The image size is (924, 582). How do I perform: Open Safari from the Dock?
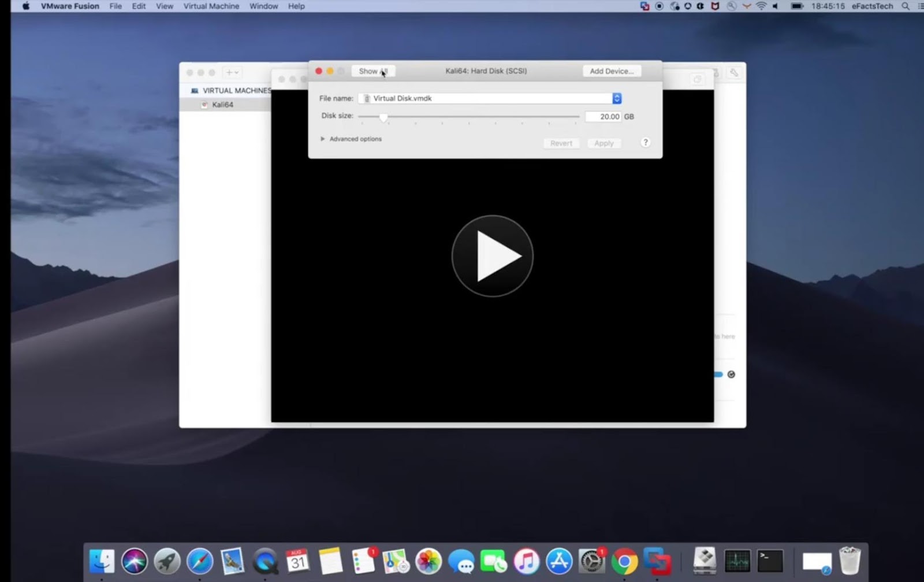pyautogui.click(x=200, y=561)
